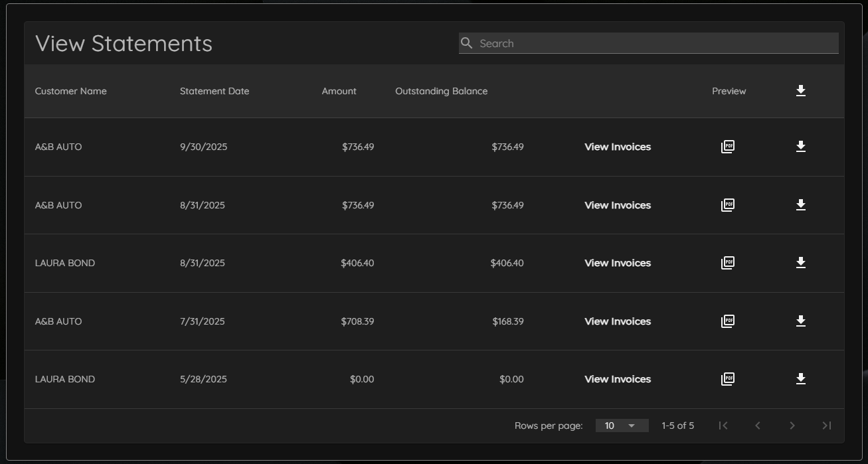Open PDF preview for LAURA BOND 5/28/2025
Screen dimensions: 868x464
(728, 379)
